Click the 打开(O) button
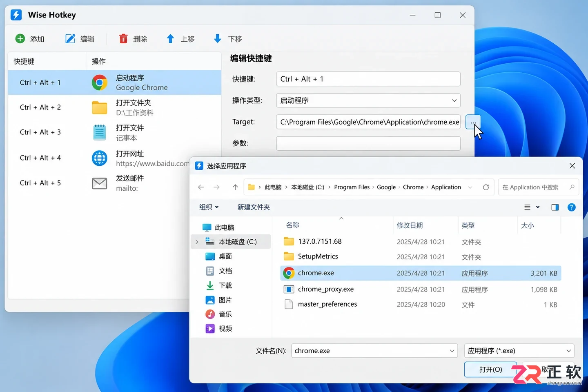This screenshot has height=392, width=588. coord(491,370)
